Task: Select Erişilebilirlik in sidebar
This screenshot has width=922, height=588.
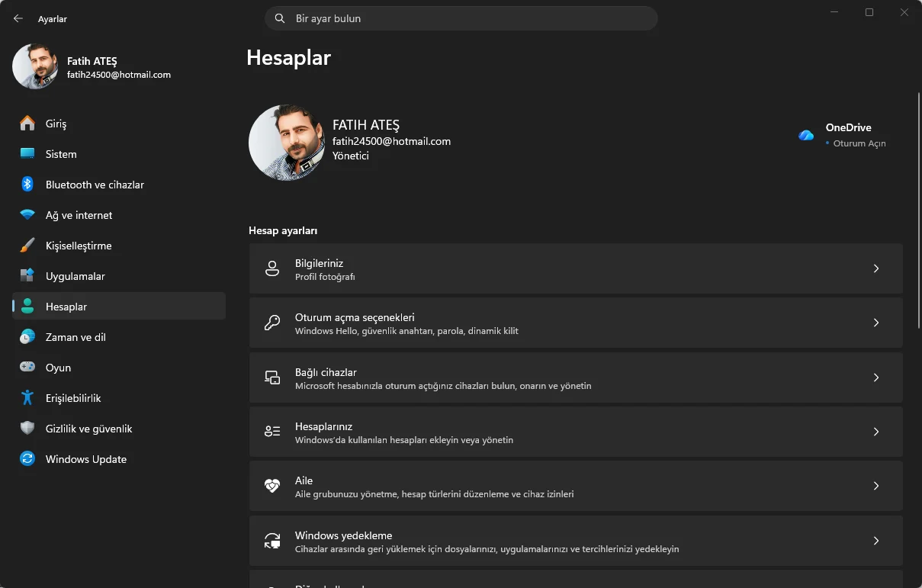Action: [119, 397]
